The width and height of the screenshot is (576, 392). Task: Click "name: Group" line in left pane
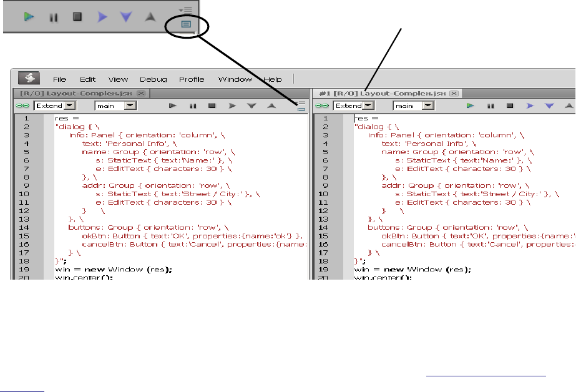click(x=159, y=152)
